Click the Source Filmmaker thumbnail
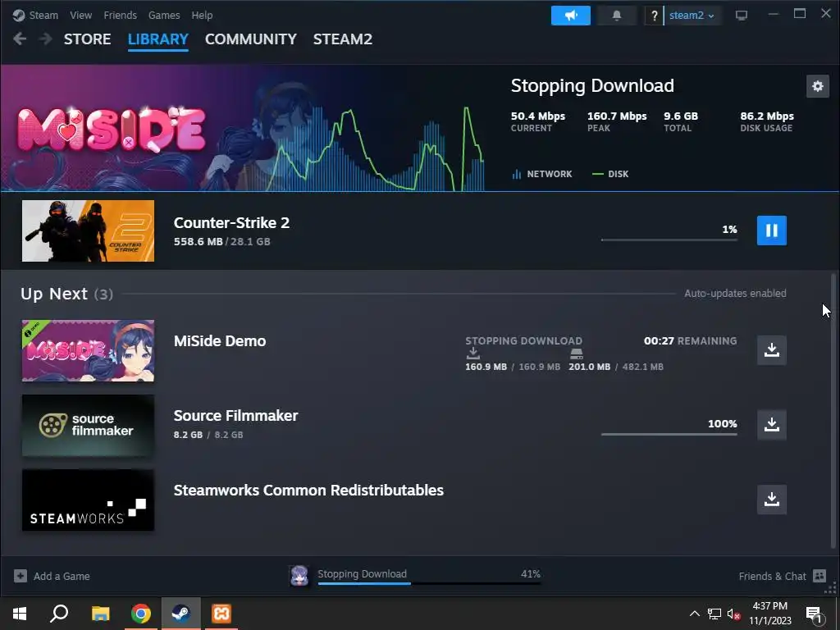The image size is (840, 630). 88,426
